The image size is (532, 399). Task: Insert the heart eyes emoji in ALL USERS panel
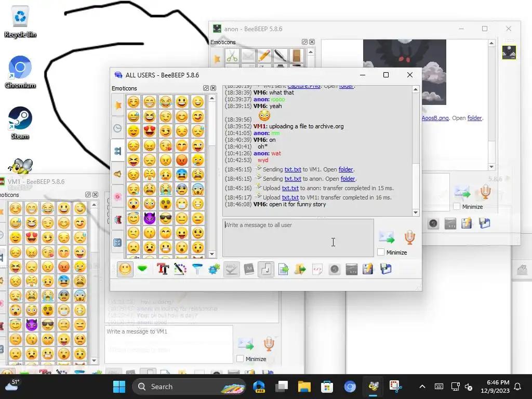point(149,130)
